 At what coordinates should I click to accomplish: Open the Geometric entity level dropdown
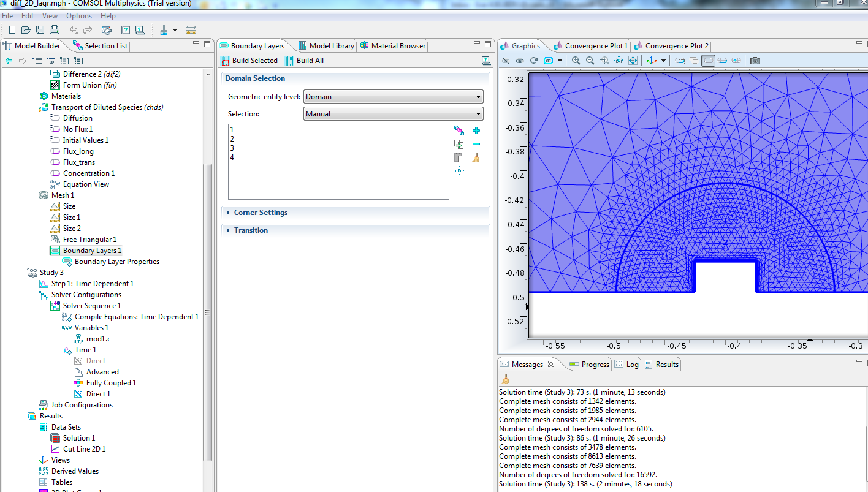pos(393,97)
